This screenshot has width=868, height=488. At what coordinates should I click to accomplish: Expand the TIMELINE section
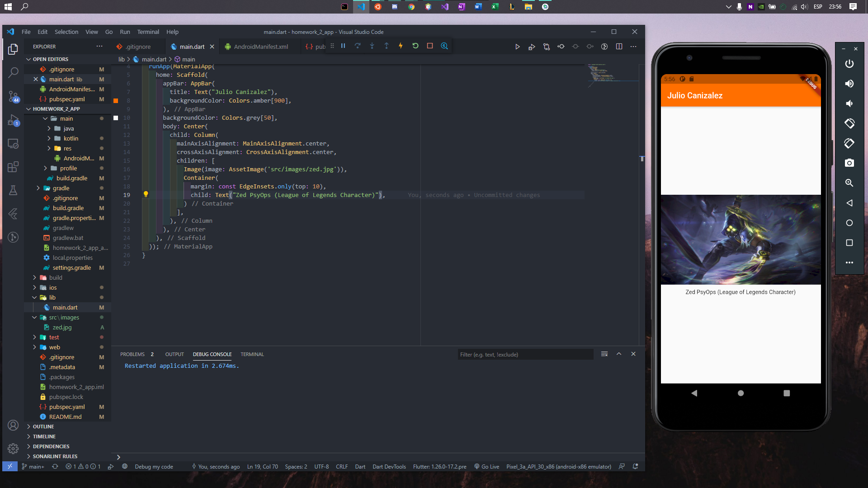tap(44, 436)
